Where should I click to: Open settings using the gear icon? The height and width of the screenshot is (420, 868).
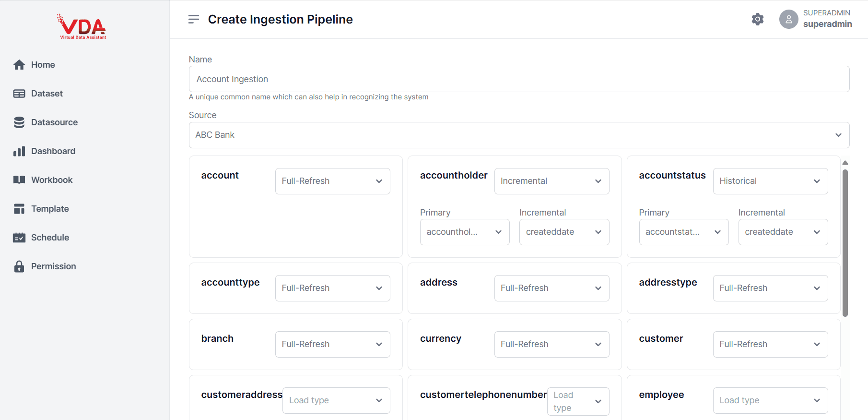(x=758, y=19)
